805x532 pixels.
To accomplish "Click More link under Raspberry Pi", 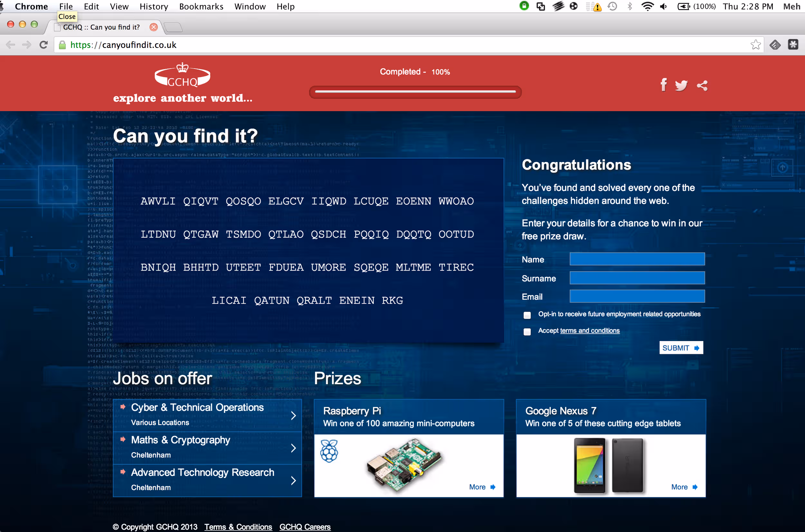I will tap(477, 487).
